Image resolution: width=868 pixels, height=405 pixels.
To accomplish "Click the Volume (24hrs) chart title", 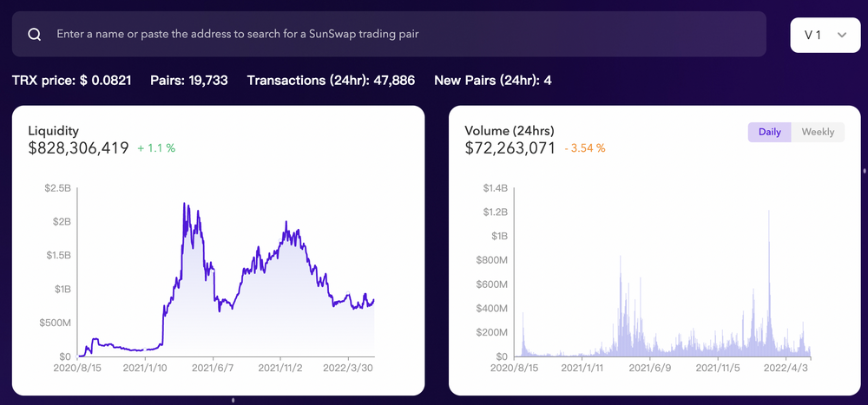I will pyautogui.click(x=510, y=131).
